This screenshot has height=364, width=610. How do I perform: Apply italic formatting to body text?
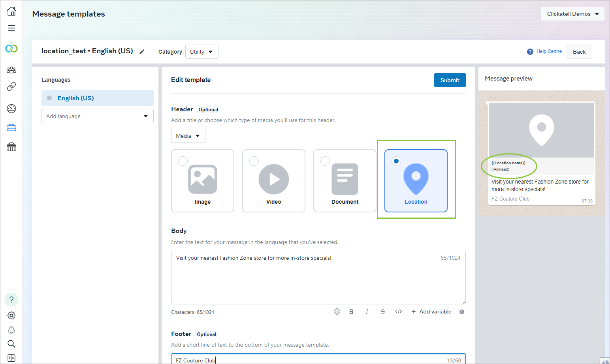[367, 311]
